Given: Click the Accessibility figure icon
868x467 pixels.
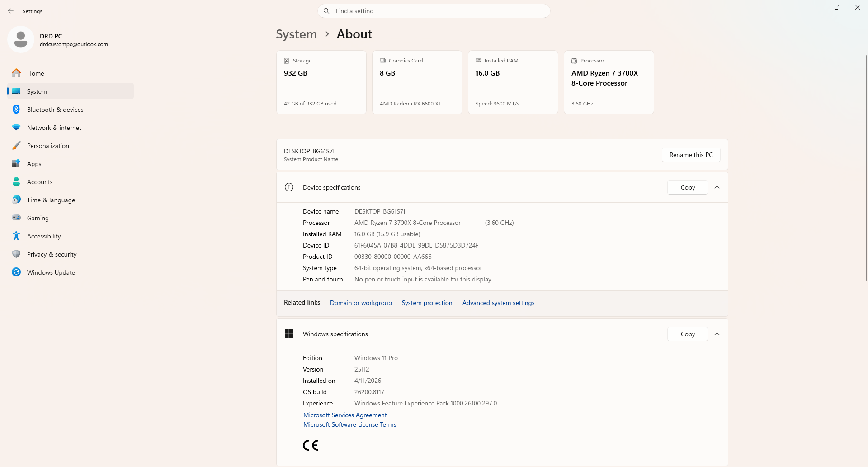Looking at the screenshot, I should (16, 236).
